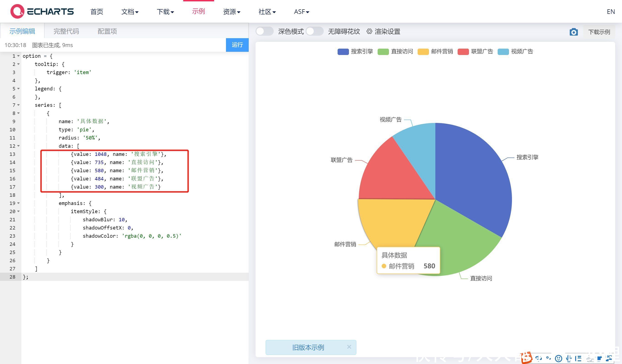
Task: Switch to the 示例编辑 tab
Action: point(22,31)
